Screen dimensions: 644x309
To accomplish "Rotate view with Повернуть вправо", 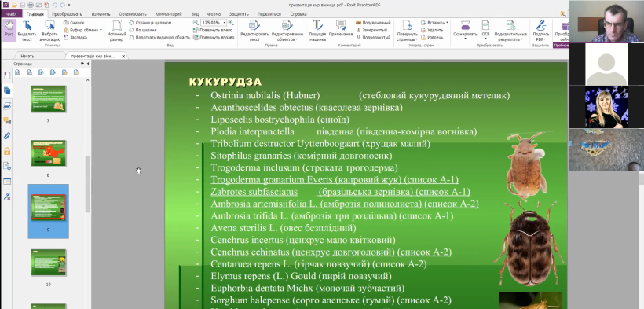I will point(214,37).
